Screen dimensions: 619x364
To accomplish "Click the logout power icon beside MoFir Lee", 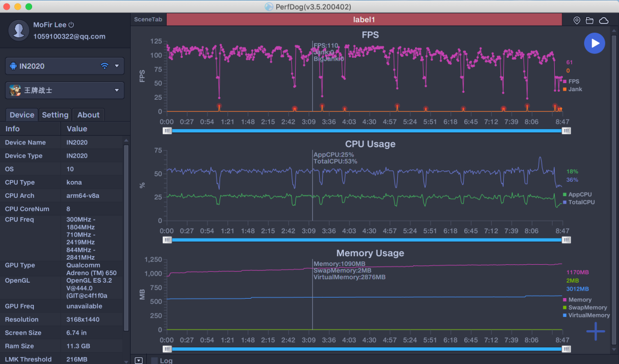I will click(72, 25).
